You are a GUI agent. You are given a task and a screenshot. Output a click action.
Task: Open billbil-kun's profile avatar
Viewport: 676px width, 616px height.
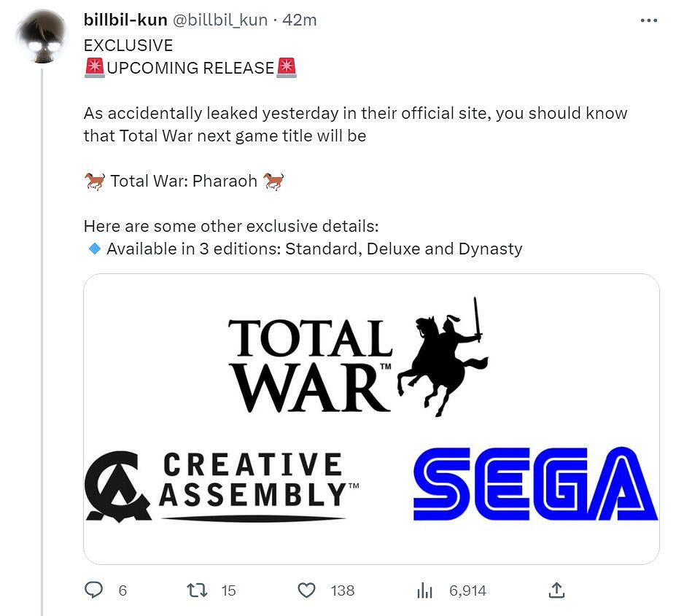coord(42,38)
